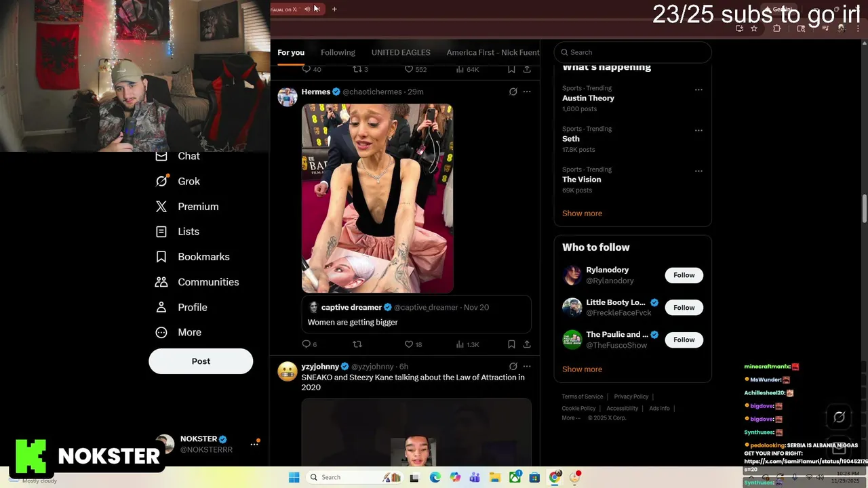868x488 pixels.
Task: Open Microsoft Edge from the taskbar
Action: pyautogui.click(x=435, y=477)
